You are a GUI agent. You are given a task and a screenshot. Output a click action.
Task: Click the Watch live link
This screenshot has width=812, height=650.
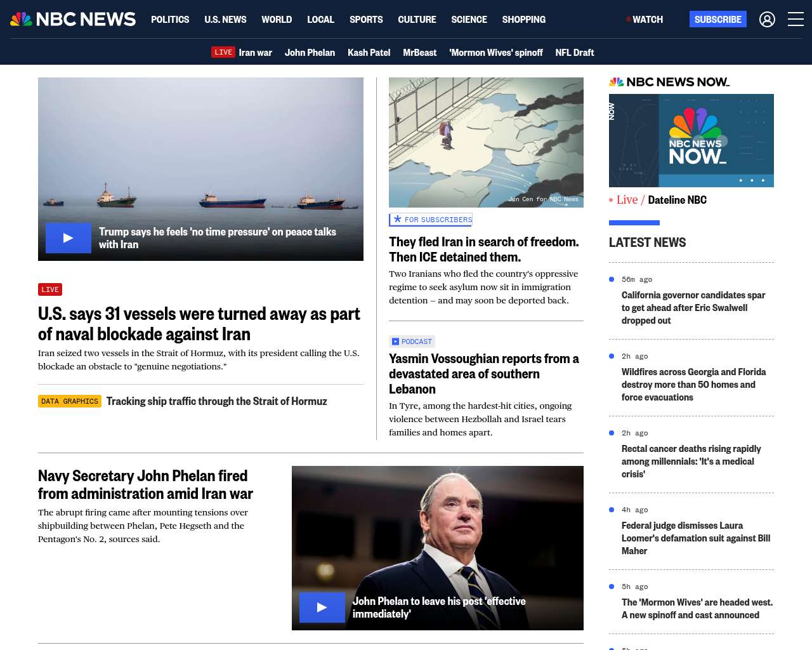point(646,20)
